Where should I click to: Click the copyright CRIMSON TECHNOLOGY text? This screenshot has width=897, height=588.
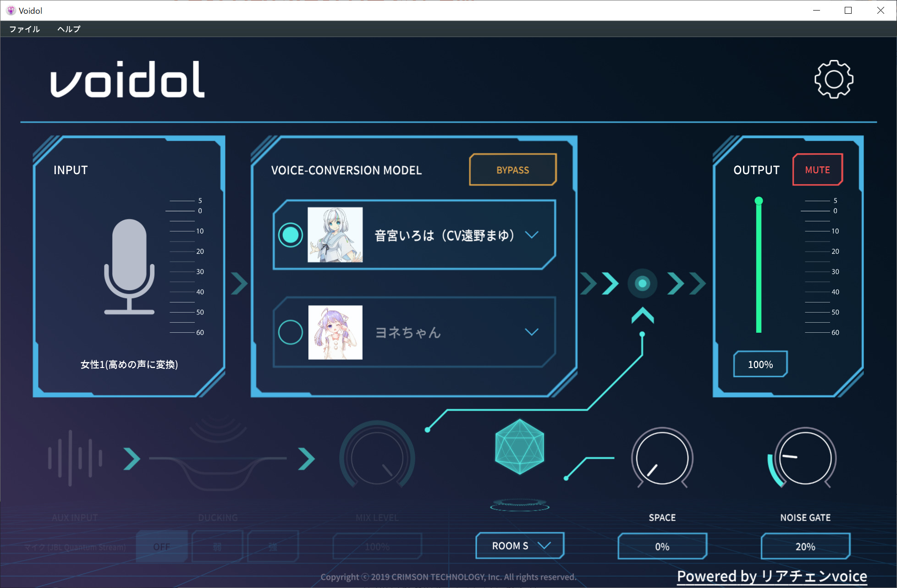(x=448, y=577)
